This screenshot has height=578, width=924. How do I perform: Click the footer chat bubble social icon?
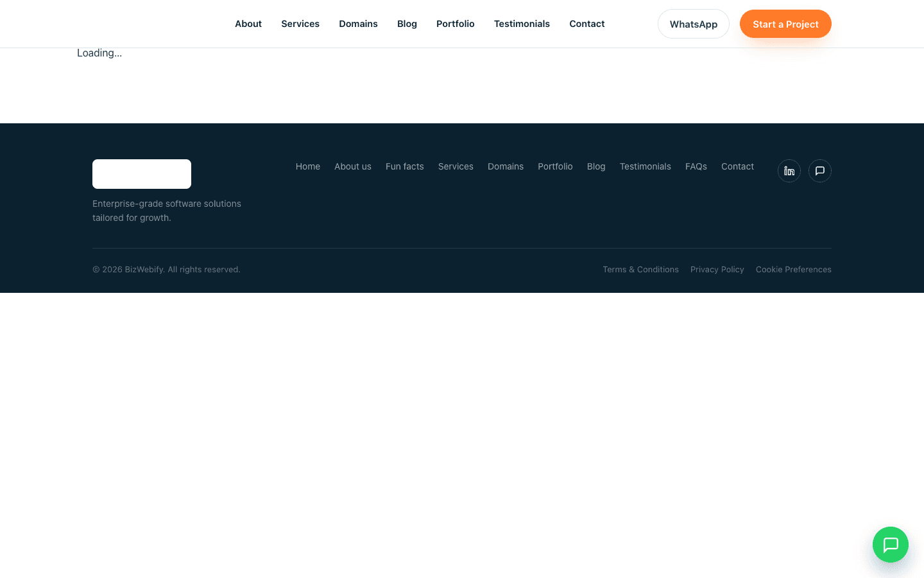[x=820, y=171]
